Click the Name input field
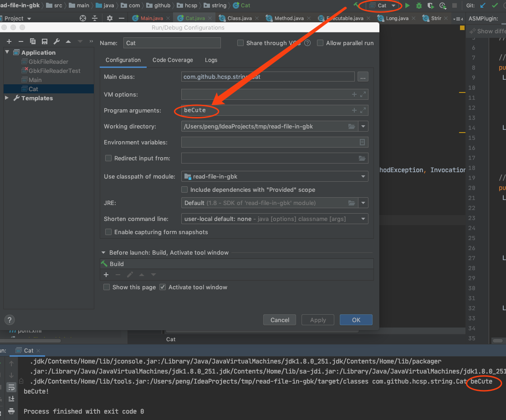The height and width of the screenshot is (420, 506). (172, 43)
